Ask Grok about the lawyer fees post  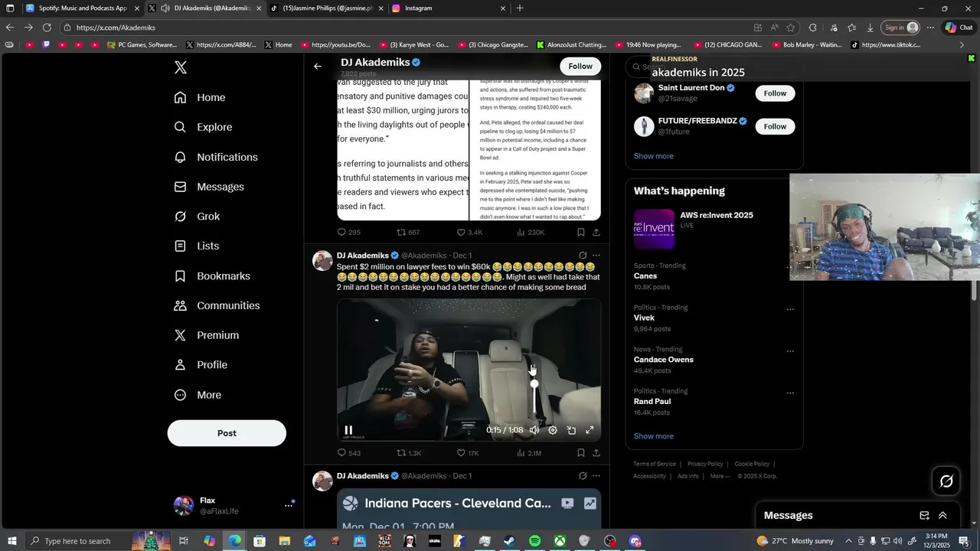583,256
